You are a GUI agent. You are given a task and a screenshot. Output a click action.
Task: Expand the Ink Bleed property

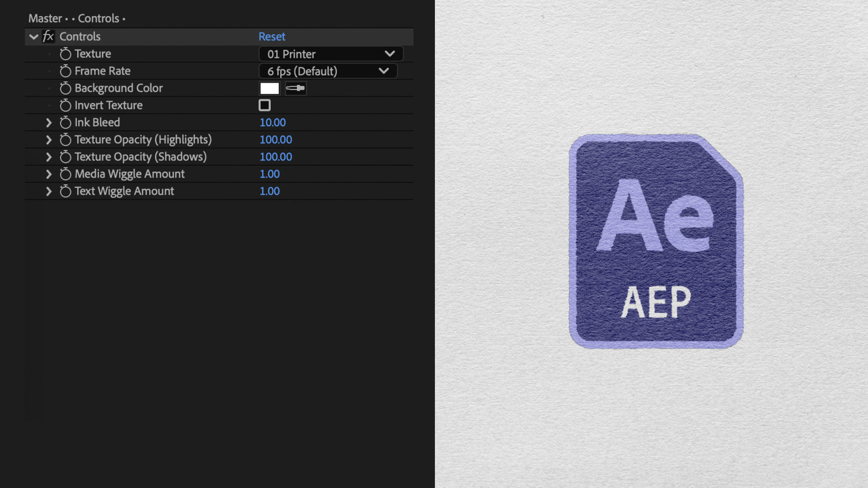pos(49,122)
